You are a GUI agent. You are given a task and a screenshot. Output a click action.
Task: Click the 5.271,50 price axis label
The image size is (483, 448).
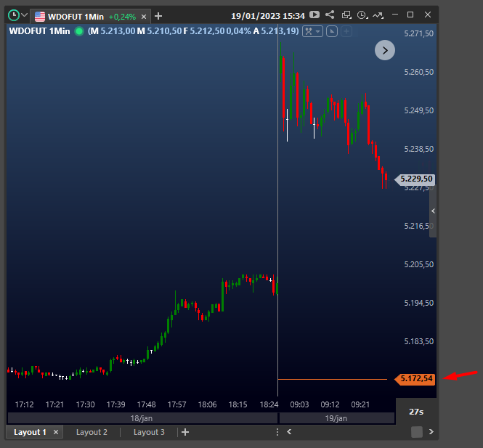pyautogui.click(x=418, y=33)
